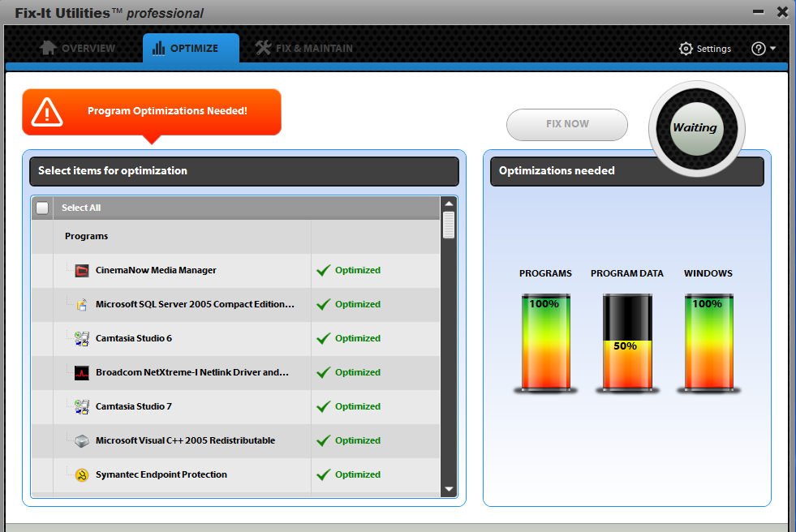Click Optimized status for Symantec Endpoint Protection
Image resolution: width=796 pixels, height=532 pixels.
tap(357, 474)
